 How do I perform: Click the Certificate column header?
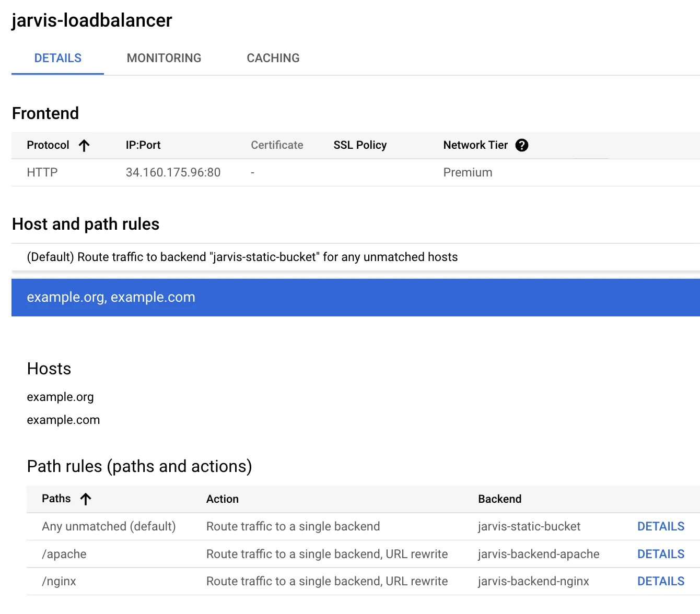click(277, 145)
